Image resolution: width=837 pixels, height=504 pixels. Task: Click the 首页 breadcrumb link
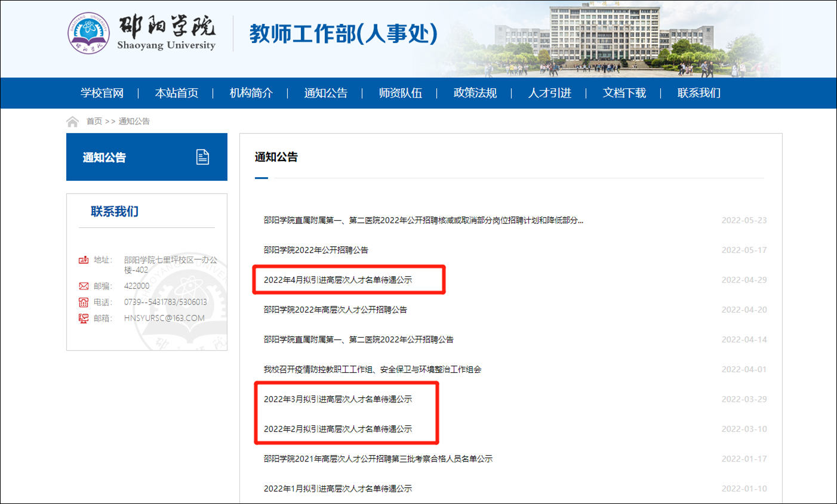[94, 121]
